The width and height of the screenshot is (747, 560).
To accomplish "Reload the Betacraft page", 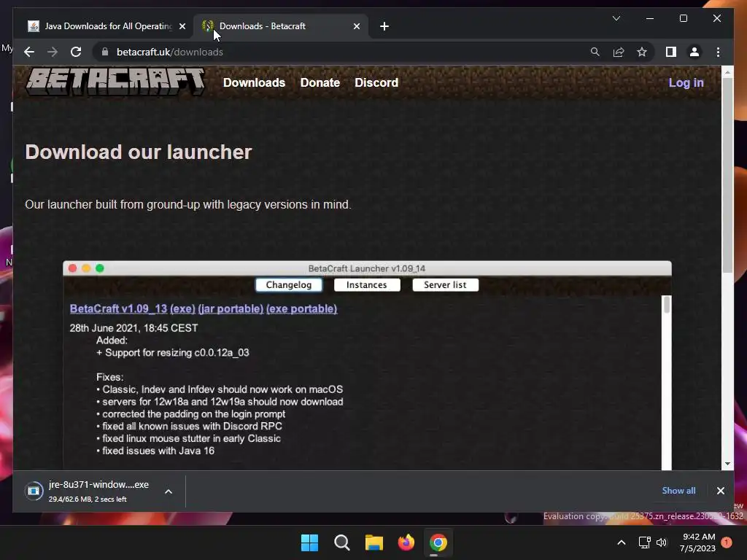I will [76, 52].
